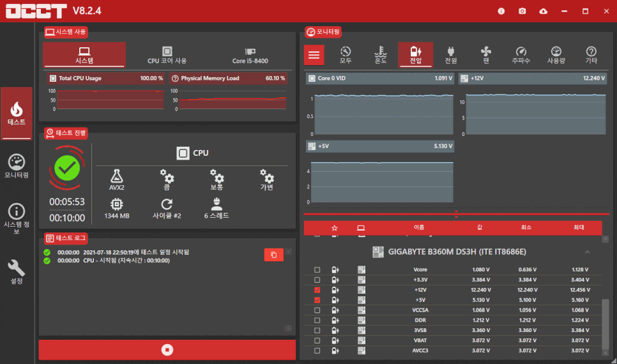Uncheck the +12V row checkbox

point(317,290)
